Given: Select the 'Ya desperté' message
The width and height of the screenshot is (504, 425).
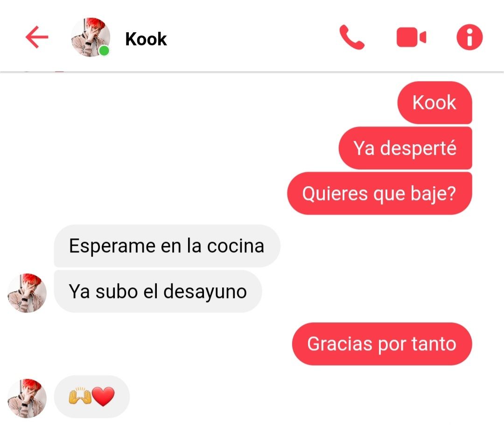Looking at the screenshot, I should (405, 148).
